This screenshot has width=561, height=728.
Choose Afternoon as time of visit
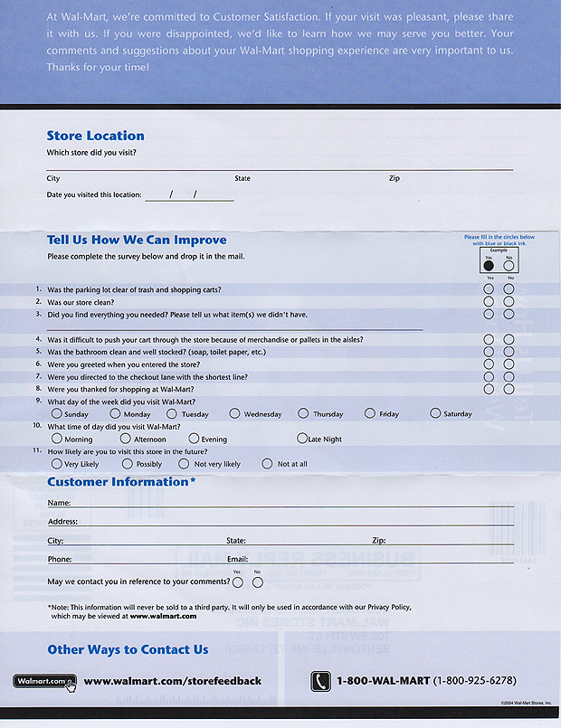(x=126, y=438)
